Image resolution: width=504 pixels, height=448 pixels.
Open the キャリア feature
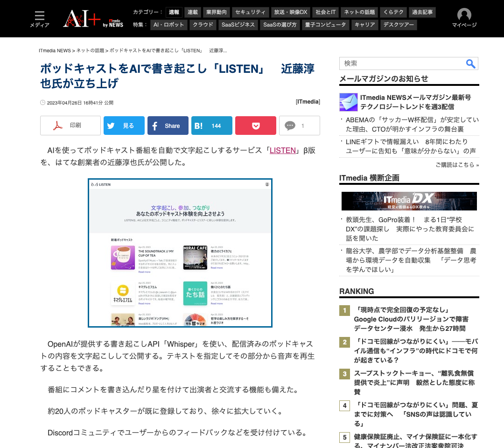[364, 25]
